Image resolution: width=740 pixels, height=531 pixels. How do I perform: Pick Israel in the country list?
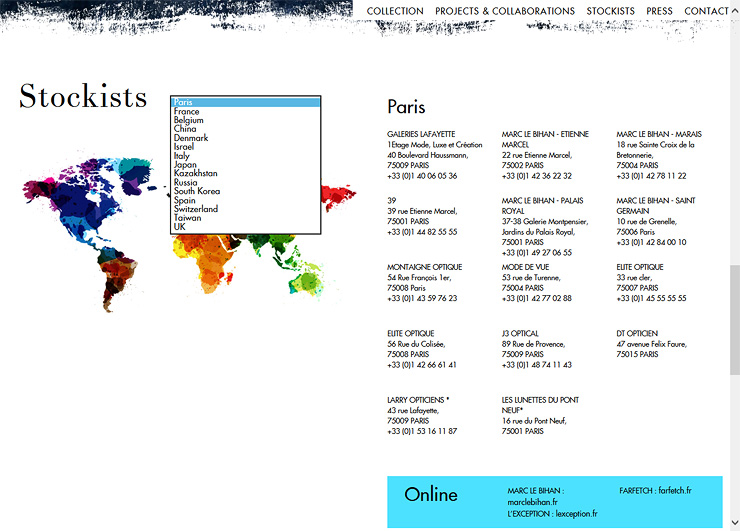point(245,147)
